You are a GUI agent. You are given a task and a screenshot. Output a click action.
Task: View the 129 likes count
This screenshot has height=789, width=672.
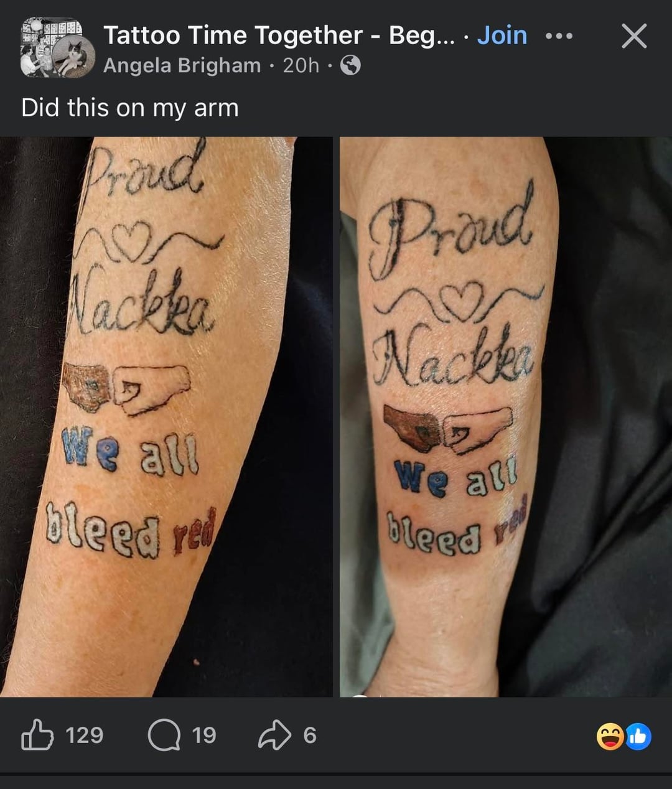tap(85, 735)
